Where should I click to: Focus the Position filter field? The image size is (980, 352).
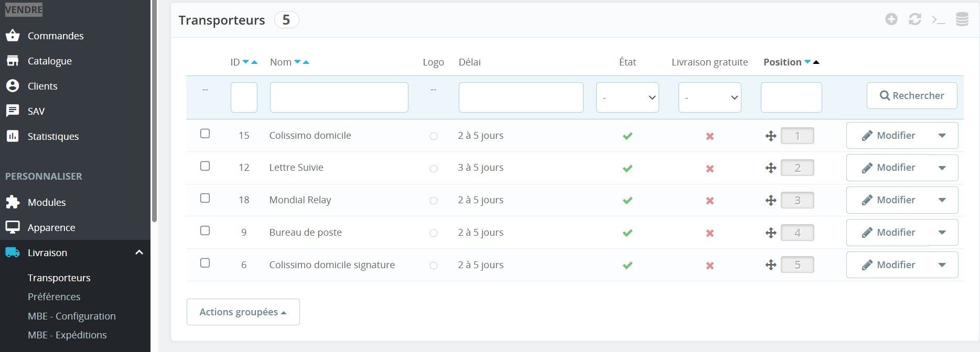[791, 97]
